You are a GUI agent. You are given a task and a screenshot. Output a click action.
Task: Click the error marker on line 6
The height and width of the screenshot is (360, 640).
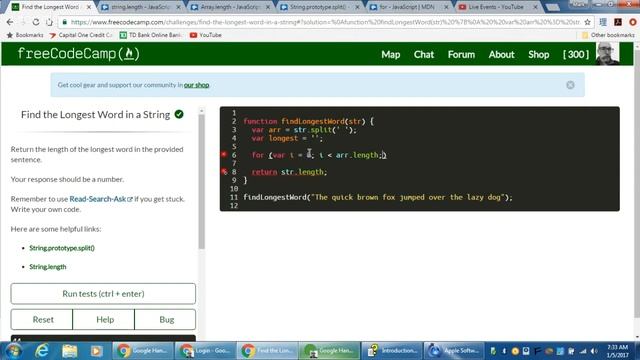[224, 154]
